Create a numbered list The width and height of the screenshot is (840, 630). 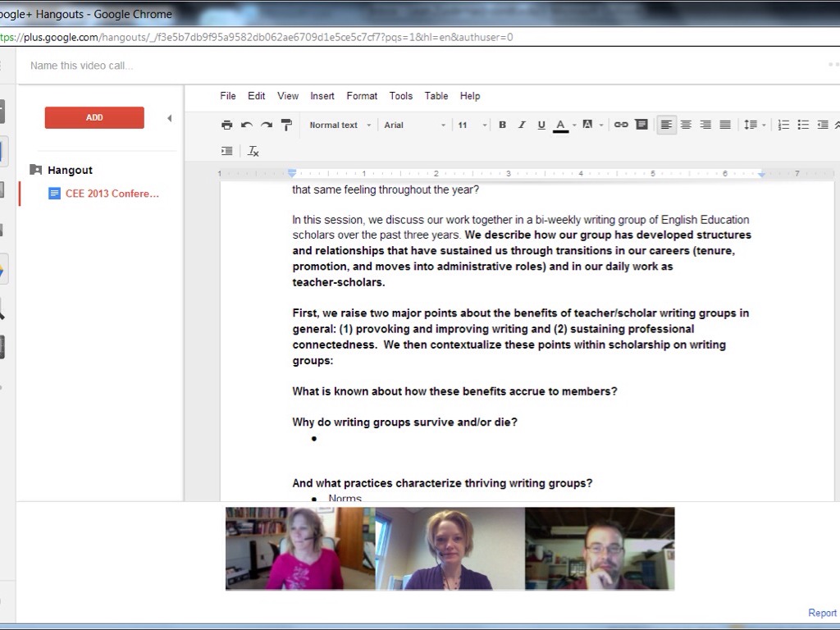pos(783,125)
